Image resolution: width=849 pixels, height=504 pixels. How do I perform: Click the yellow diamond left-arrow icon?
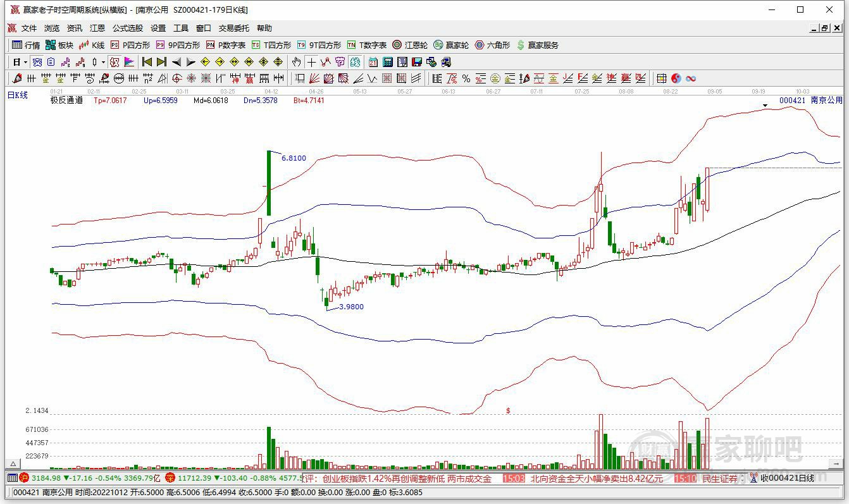205,62
